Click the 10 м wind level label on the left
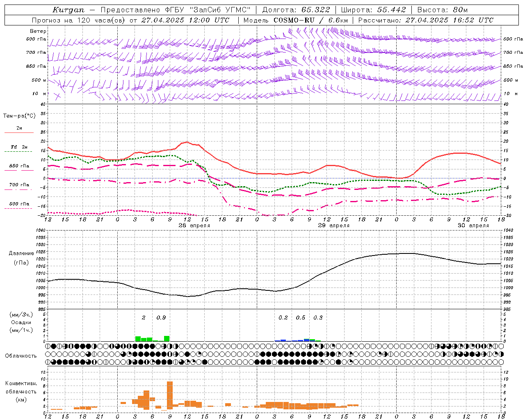Viewport: 525px width, 420px height. coord(39,94)
